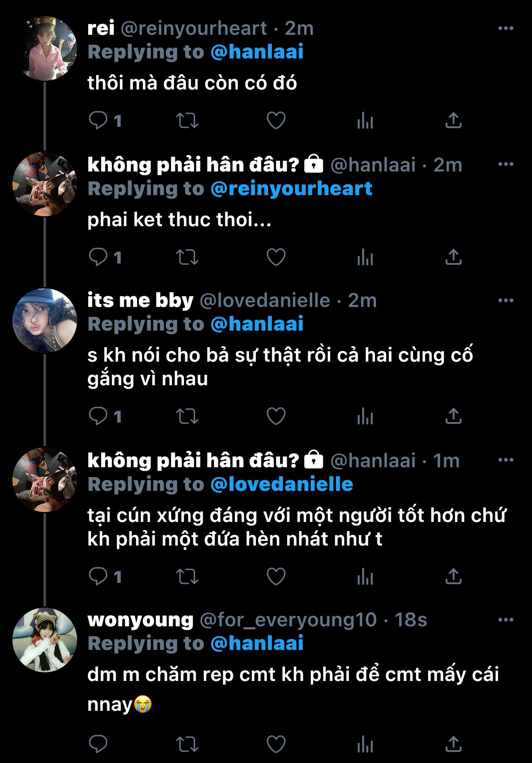Open more options on rei's tweet
Image resolution: width=532 pixels, height=763 pixels.
[x=505, y=28]
